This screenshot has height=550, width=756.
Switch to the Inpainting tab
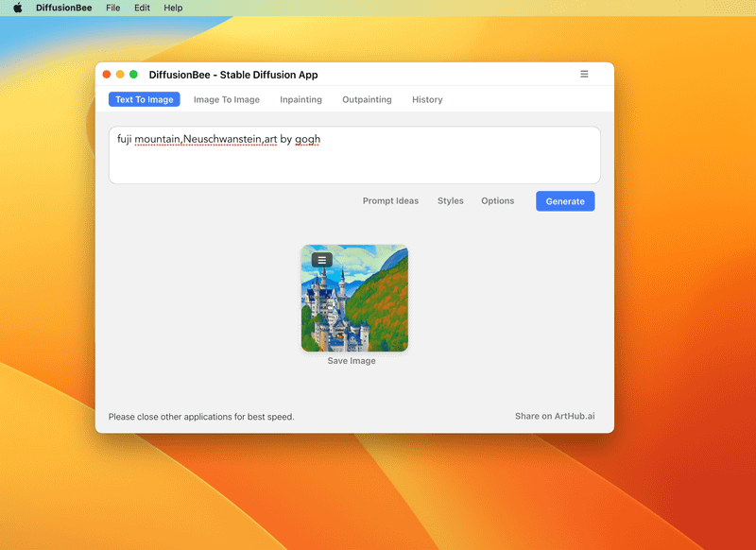[301, 99]
